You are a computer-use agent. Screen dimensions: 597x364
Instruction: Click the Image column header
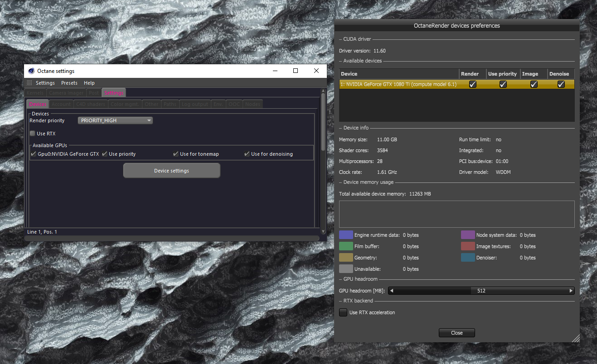pos(534,74)
